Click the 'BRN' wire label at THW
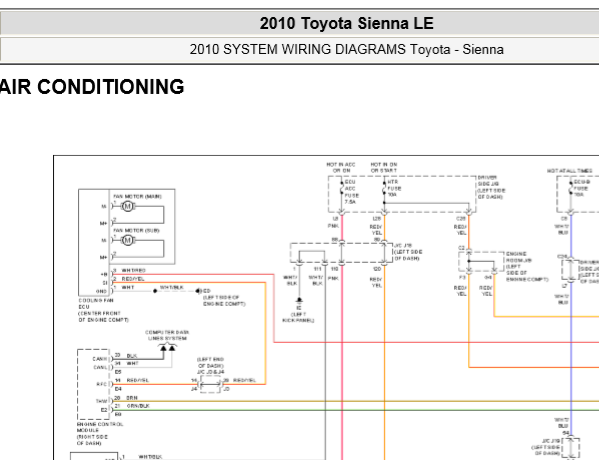The width and height of the screenshot is (599, 460). pyautogui.click(x=132, y=398)
